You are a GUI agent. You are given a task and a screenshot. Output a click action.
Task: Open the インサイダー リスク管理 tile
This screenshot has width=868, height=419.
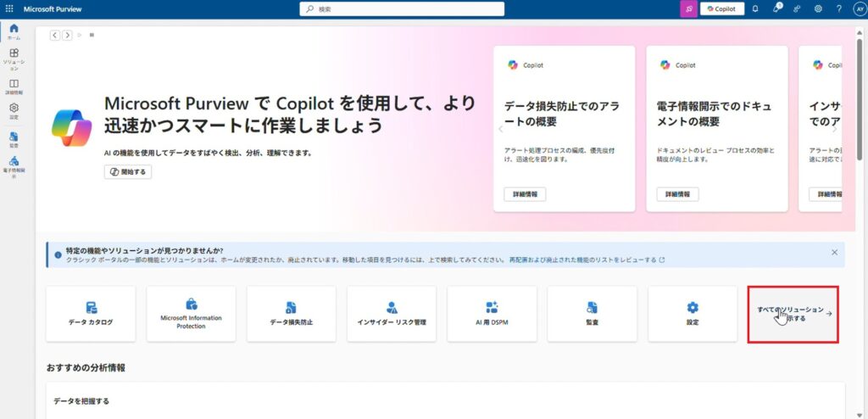[x=392, y=314]
